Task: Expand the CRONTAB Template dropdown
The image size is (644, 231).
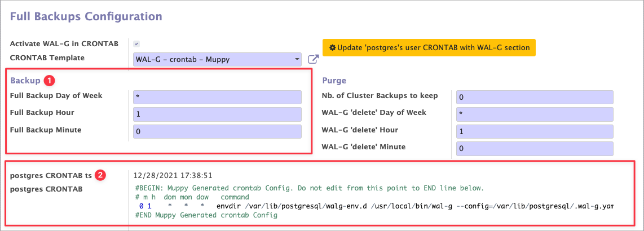Action: coord(218,59)
